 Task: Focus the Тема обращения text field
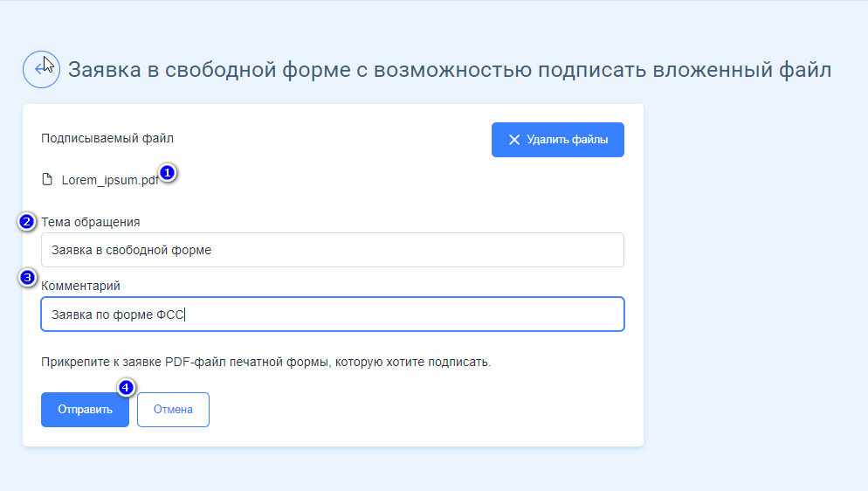332,250
